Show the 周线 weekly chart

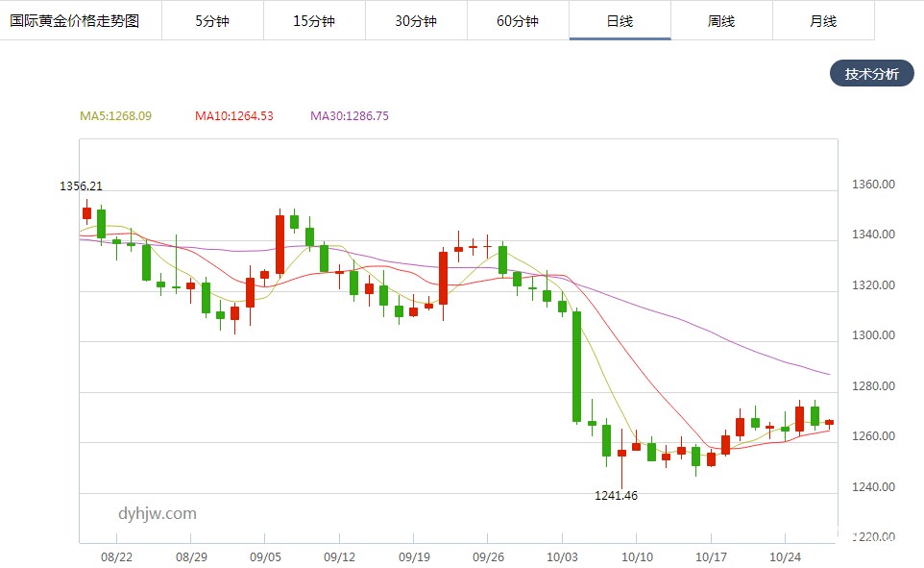click(x=721, y=21)
